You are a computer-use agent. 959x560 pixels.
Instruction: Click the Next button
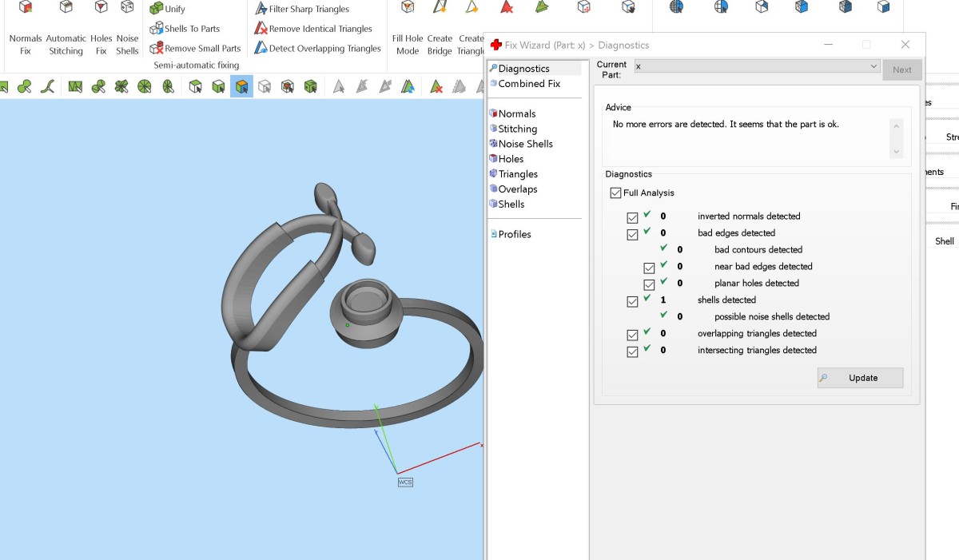pos(901,70)
